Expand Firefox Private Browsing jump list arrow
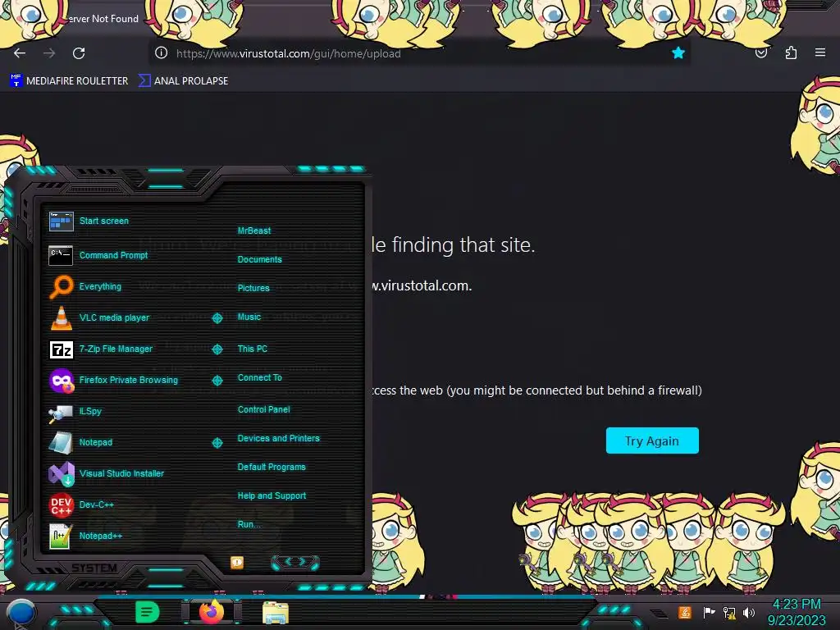This screenshot has height=630, width=840. [x=217, y=381]
